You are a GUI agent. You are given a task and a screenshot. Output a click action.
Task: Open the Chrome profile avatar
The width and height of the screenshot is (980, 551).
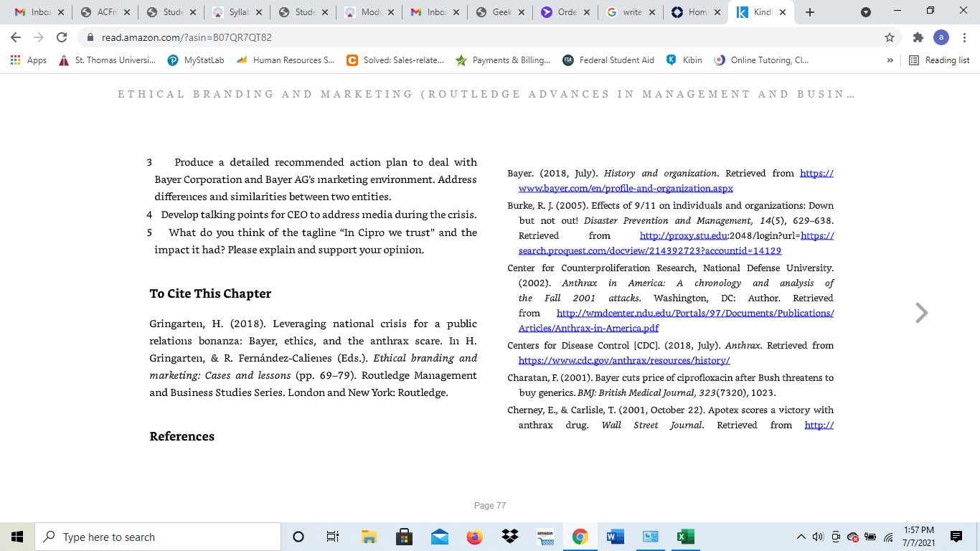point(941,37)
